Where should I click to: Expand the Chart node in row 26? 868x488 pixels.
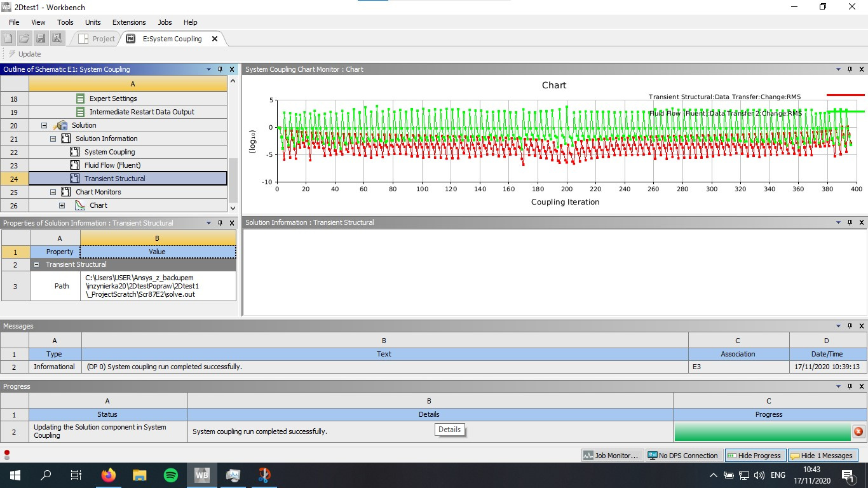point(62,205)
